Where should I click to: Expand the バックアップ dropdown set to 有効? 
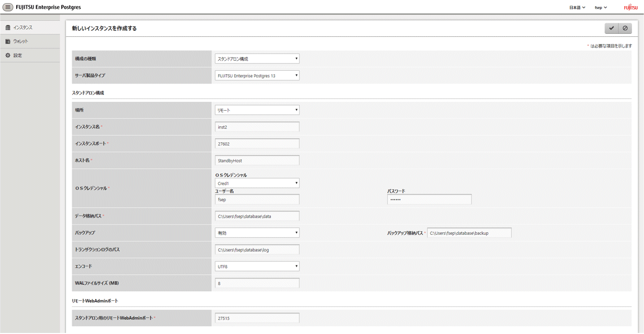click(x=257, y=233)
